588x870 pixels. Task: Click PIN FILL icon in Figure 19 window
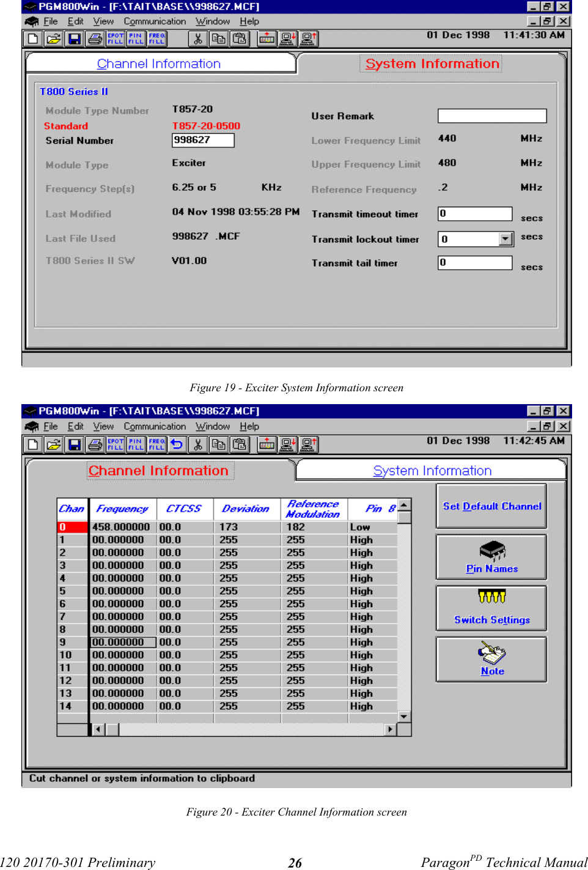tap(136, 39)
